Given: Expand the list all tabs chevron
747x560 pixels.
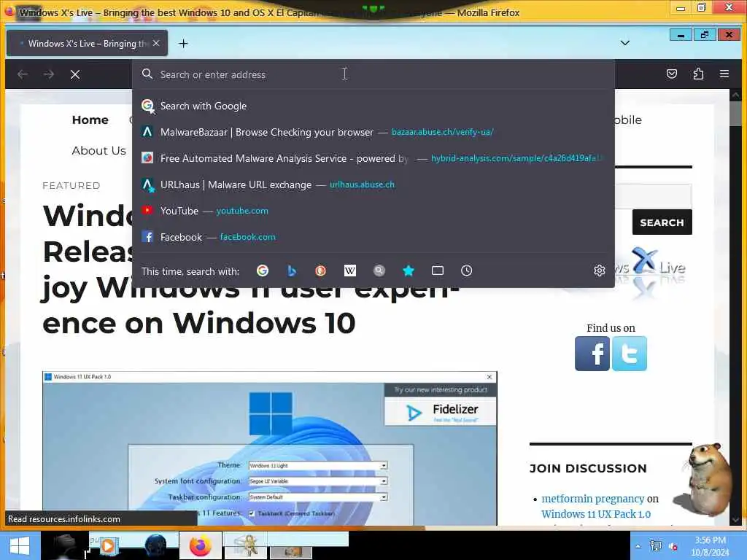Looking at the screenshot, I should point(625,43).
